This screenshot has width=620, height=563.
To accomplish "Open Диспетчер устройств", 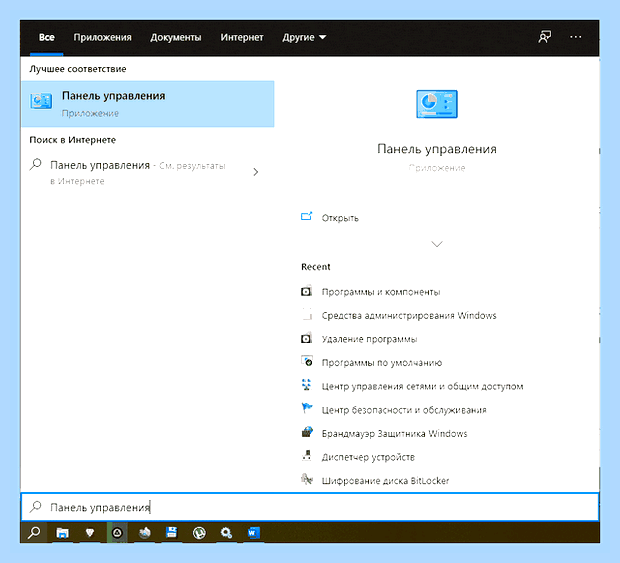I will pos(368,457).
